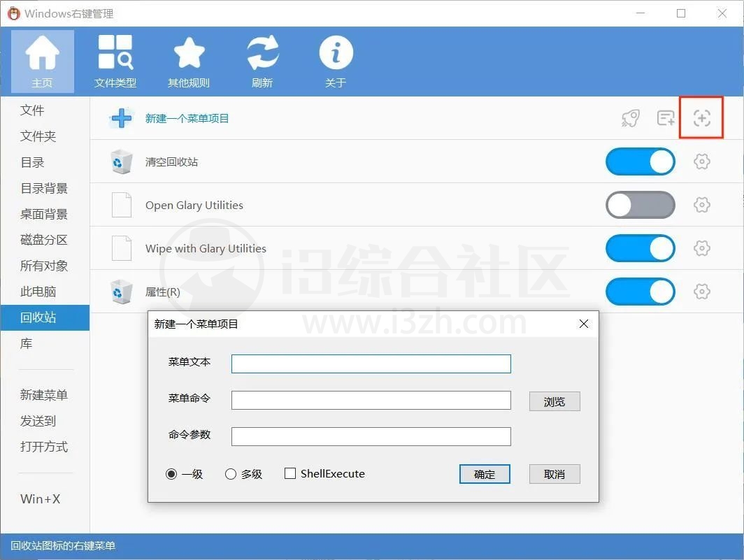Click the 清空回收站 row label
Screen dimensions: 744x560
pos(172,161)
